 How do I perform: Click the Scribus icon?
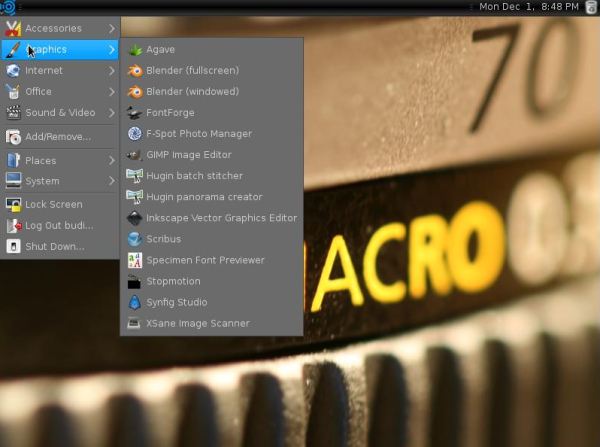click(135, 239)
